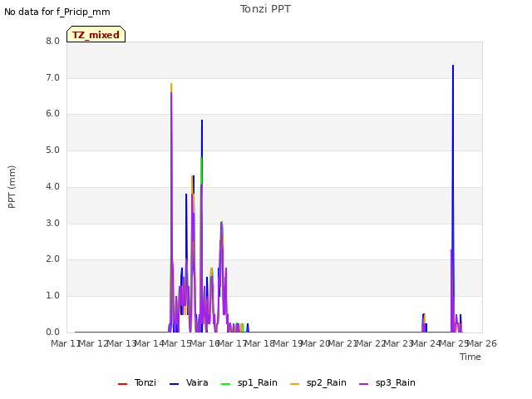
Task: Click the Tonzi PPT chart title
Action: [x=265, y=9]
